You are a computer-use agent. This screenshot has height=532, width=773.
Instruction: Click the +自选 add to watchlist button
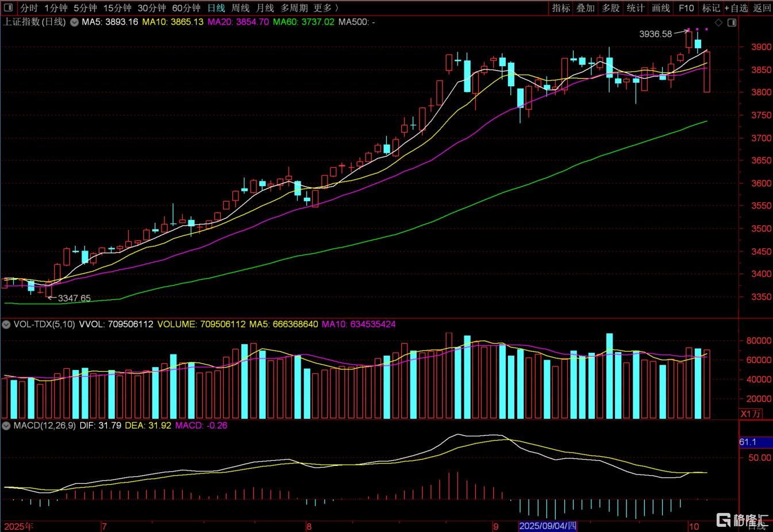pos(737,8)
